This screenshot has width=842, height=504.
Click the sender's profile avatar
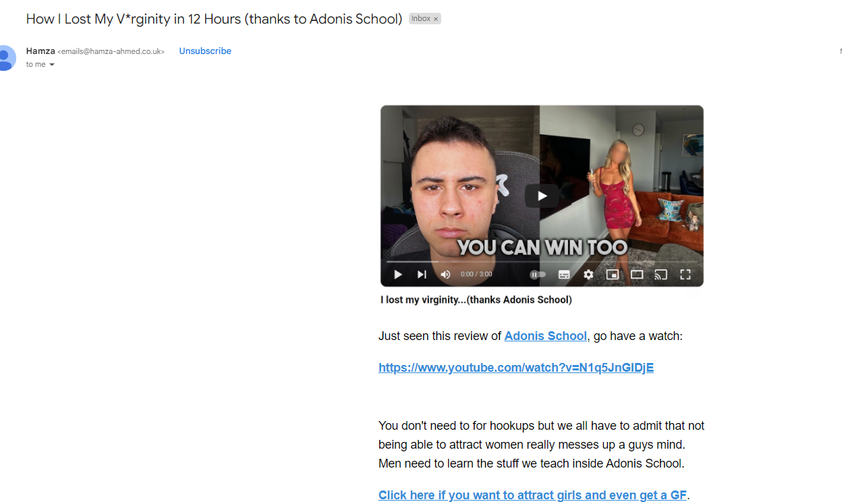tap(5, 57)
